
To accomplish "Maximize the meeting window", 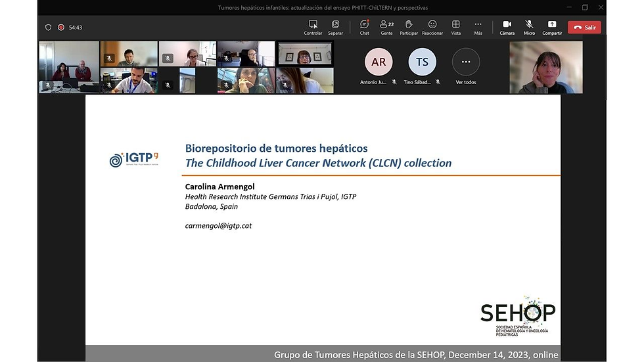I will click(x=585, y=7).
